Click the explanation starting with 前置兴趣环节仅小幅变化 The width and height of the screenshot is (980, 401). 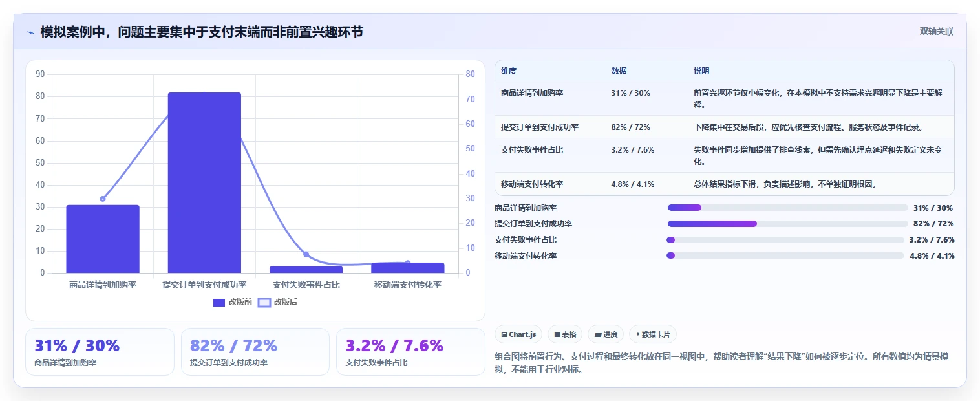tap(818, 98)
